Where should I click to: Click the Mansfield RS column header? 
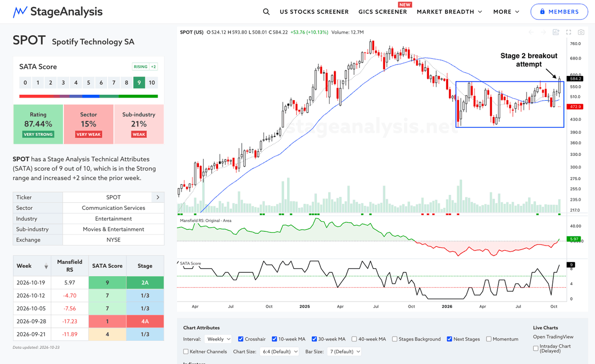click(x=70, y=266)
